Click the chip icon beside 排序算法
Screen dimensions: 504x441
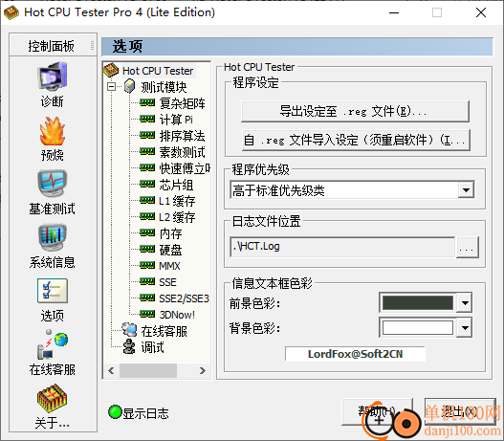click(147, 135)
